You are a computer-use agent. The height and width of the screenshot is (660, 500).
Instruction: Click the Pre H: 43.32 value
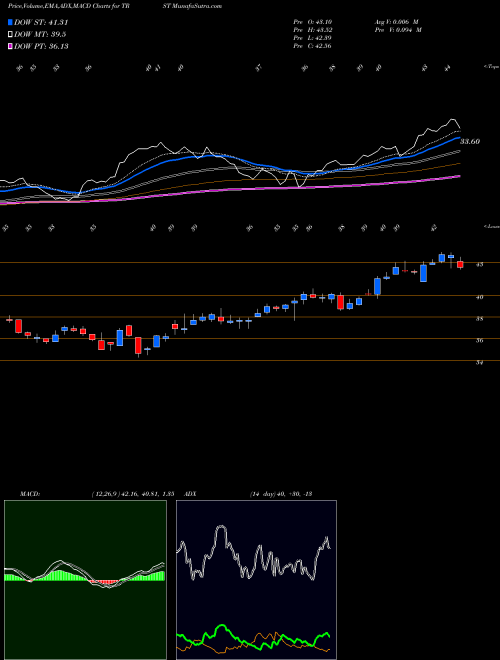pos(313,30)
